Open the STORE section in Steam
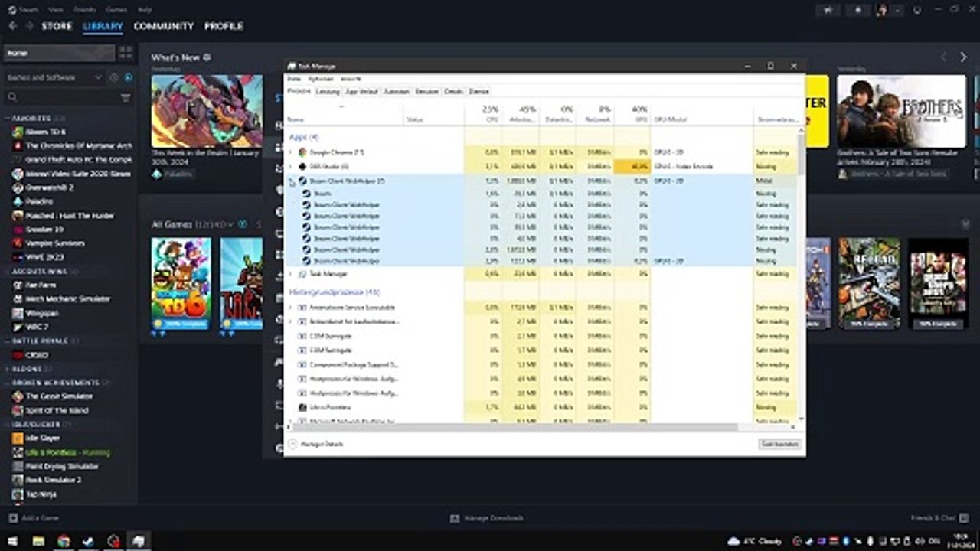 tap(57, 26)
